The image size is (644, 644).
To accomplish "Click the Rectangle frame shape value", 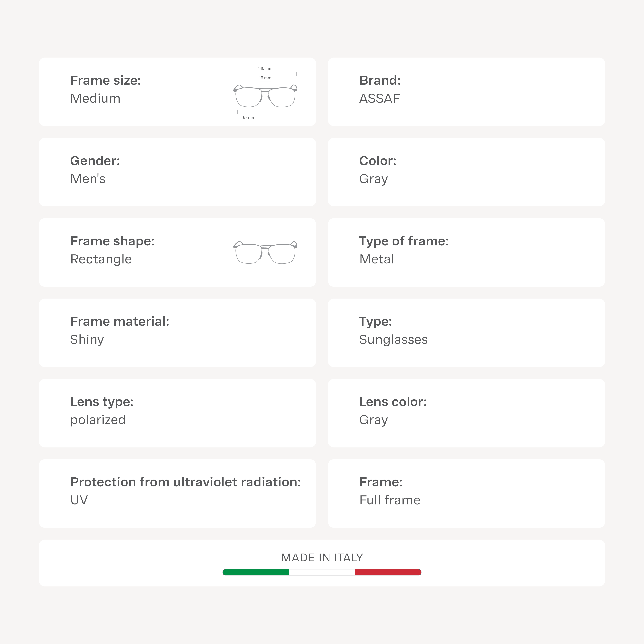I will pyautogui.click(x=101, y=259).
